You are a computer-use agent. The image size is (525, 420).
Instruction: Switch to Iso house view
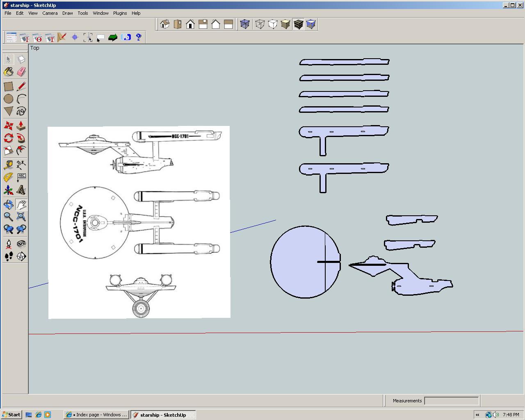[x=165, y=24]
